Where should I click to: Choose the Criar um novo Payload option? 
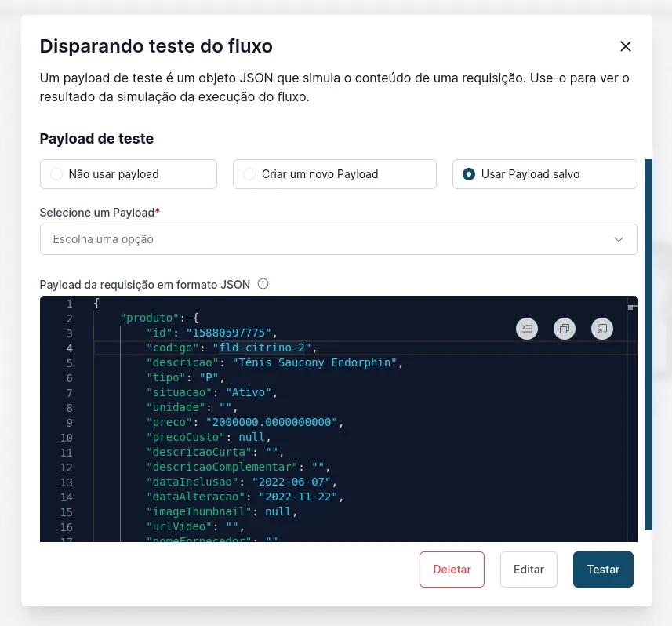[334, 174]
